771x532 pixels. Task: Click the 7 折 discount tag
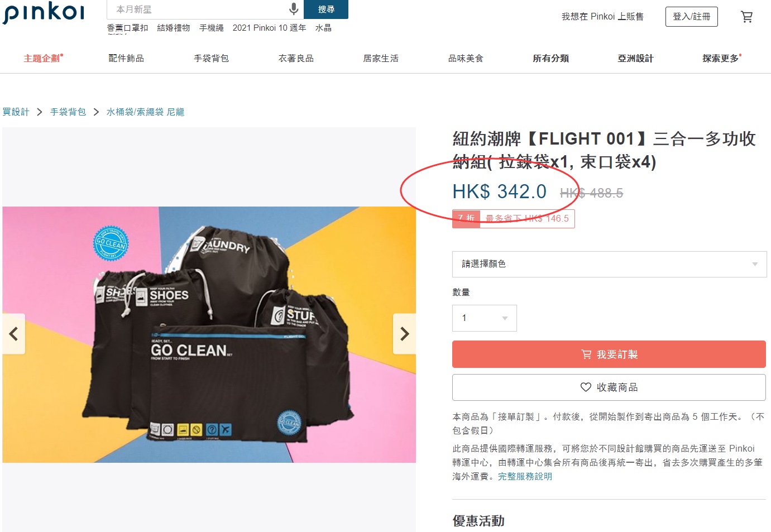click(x=466, y=218)
